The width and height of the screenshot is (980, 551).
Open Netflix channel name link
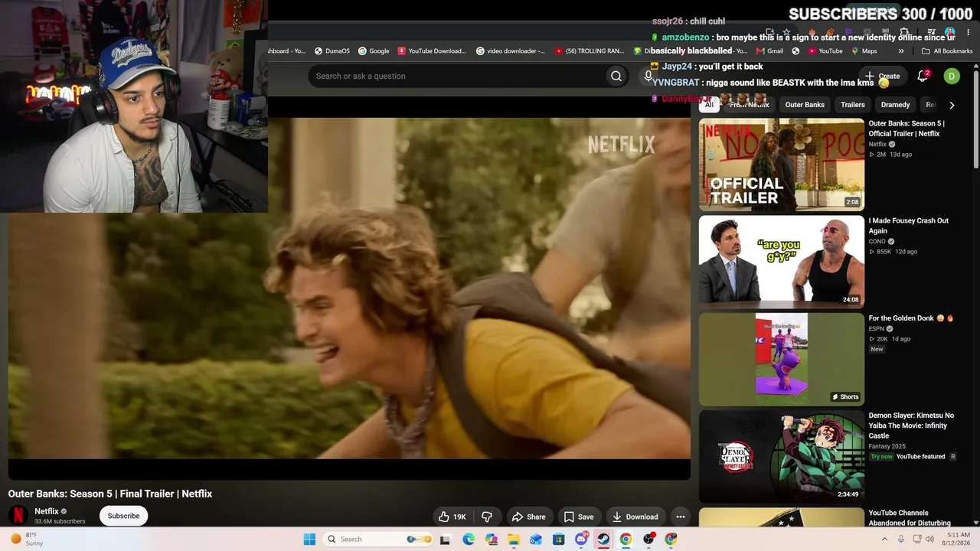(47, 511)
